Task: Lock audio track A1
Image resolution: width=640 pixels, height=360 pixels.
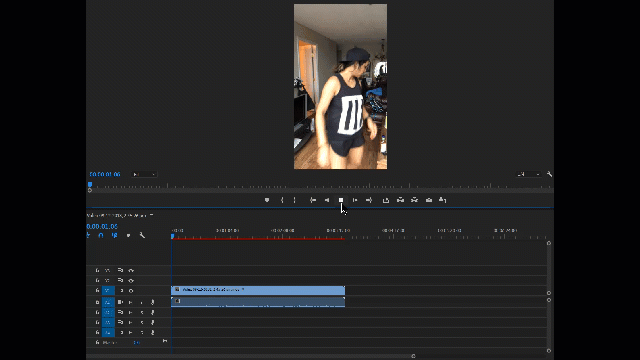Action: click(x=97, y=302)
